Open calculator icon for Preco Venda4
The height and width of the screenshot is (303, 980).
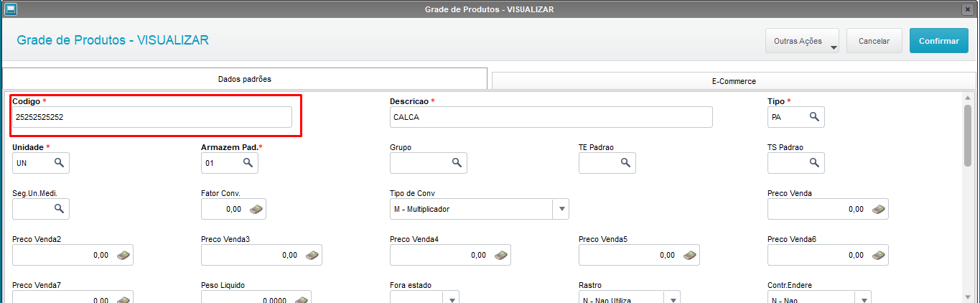(502, 255)
